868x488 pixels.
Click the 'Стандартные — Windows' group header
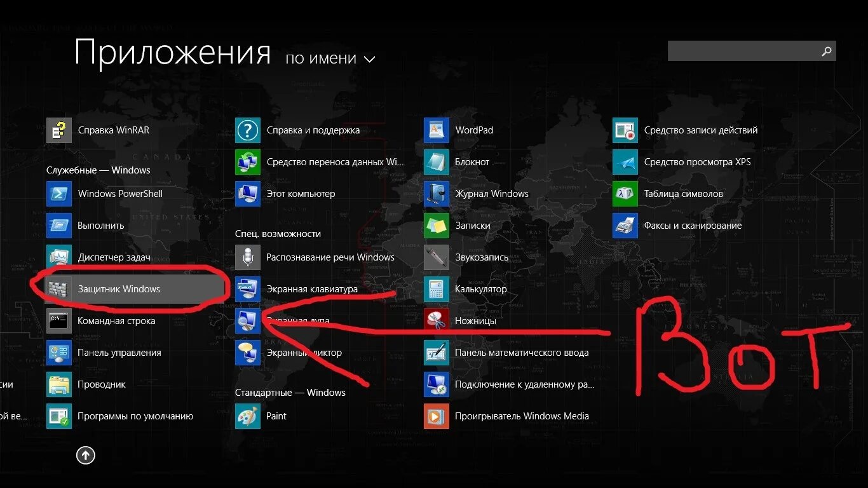(x=290, y=393)
